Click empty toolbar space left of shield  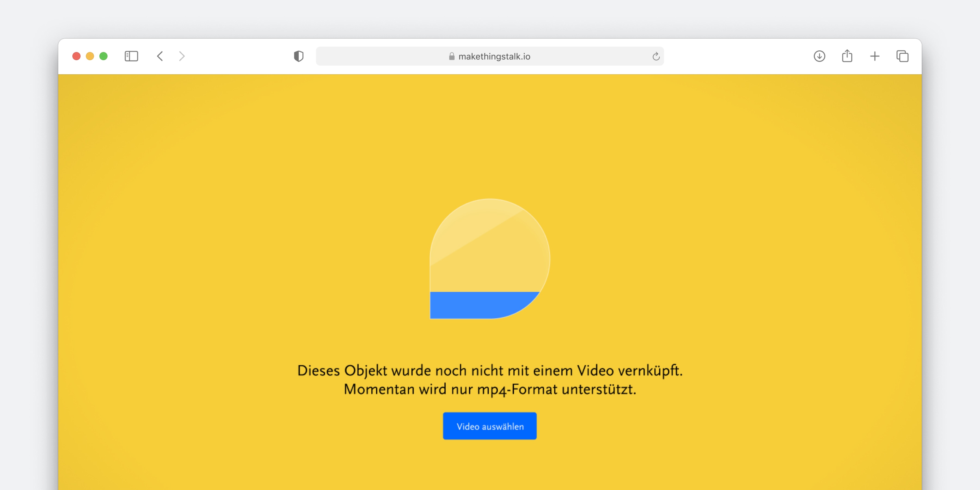click(x=240, y=56)
